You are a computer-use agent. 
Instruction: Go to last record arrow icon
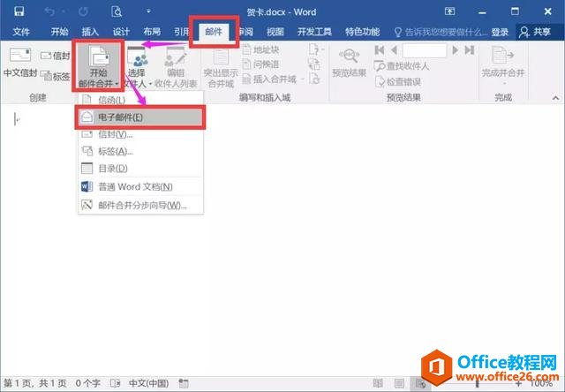point(470,50)
